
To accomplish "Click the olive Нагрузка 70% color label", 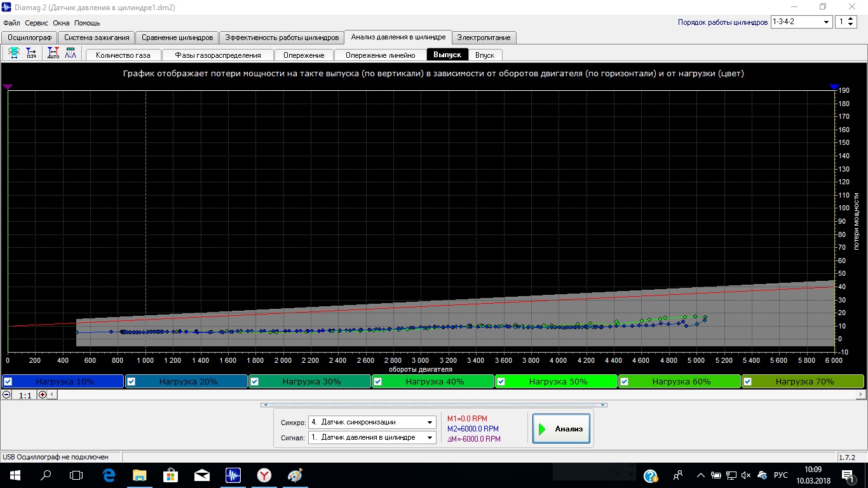I will click(x=804, y=382).
